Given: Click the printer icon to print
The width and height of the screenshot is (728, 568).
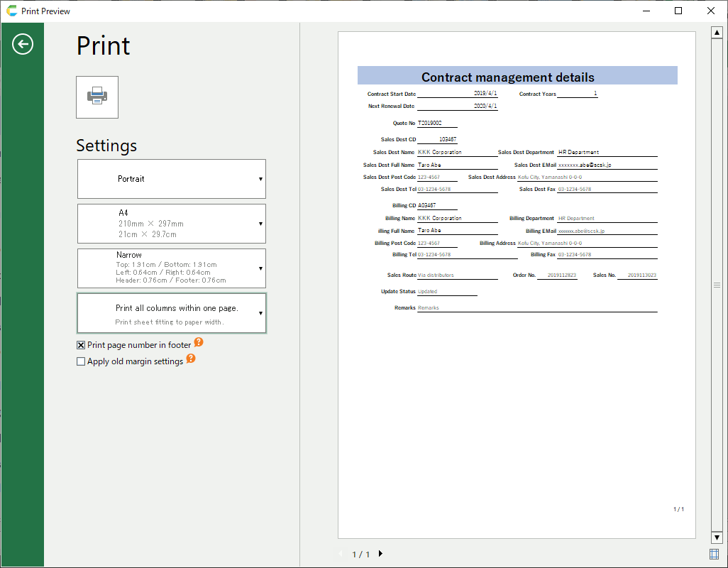Looking at the screenshot, I should click(x=97, y=97).
